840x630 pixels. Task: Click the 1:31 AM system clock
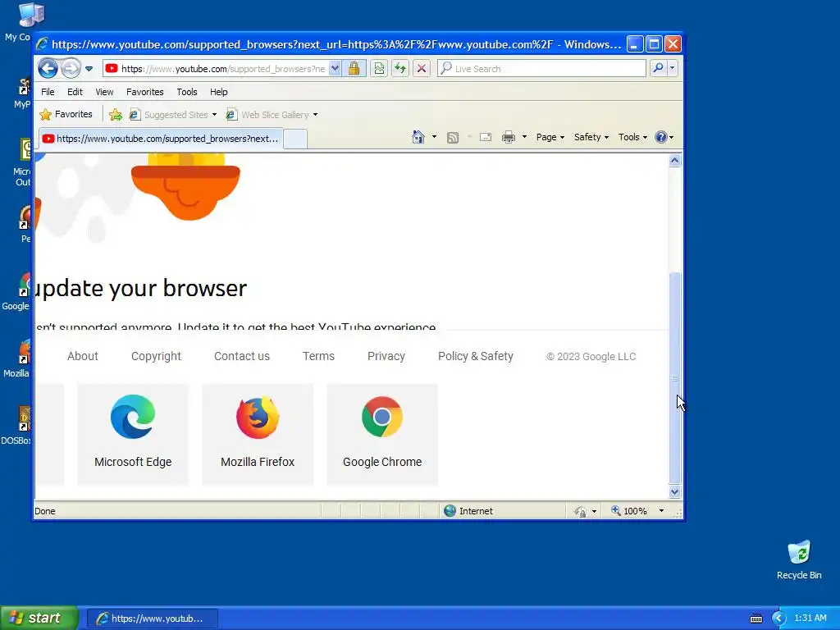810,619
